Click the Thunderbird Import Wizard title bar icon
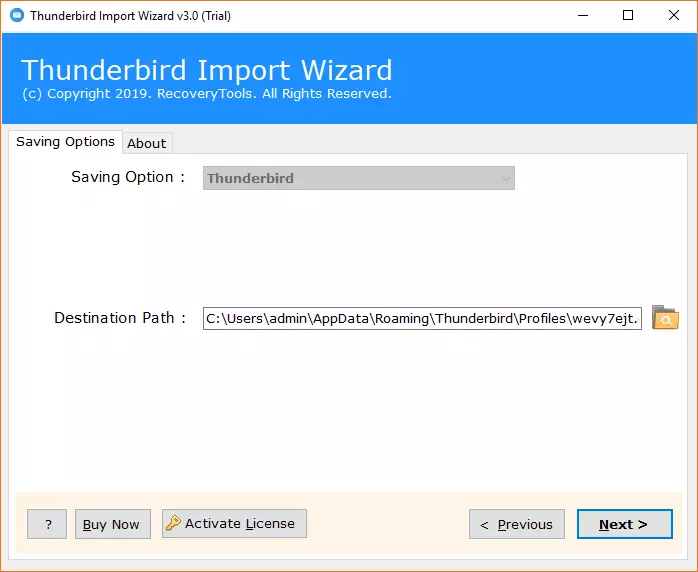698x572 pixels. point(16,16)
